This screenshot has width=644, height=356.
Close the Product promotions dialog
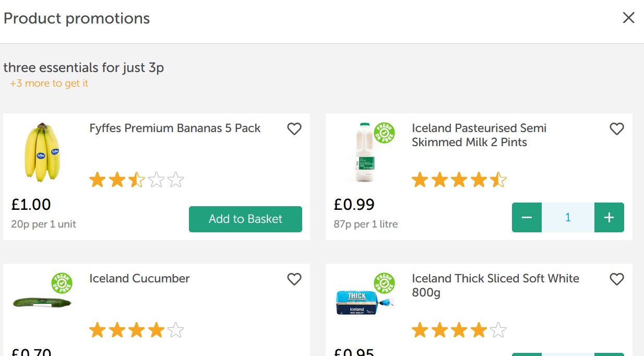[x=628, y=18]
